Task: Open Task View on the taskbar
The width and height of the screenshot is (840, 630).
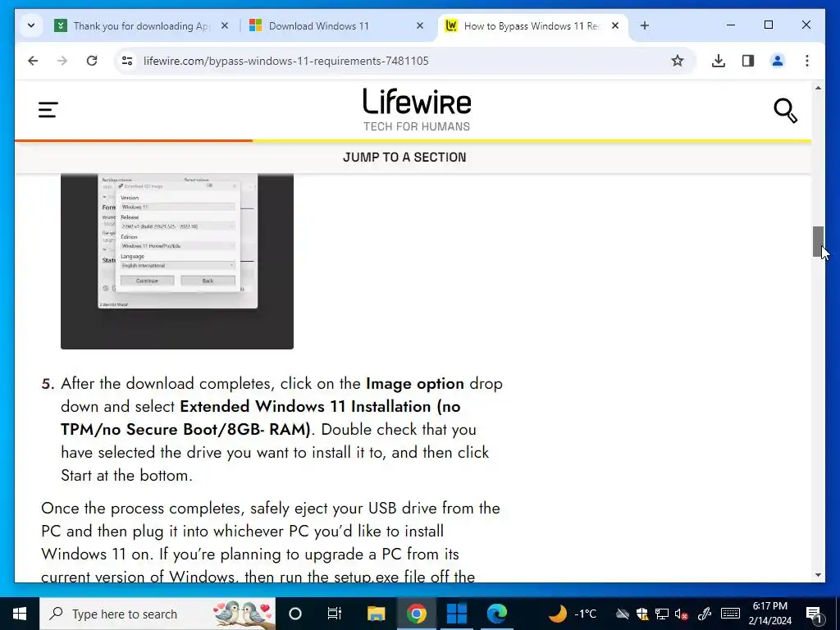Action: coord(335,614)
